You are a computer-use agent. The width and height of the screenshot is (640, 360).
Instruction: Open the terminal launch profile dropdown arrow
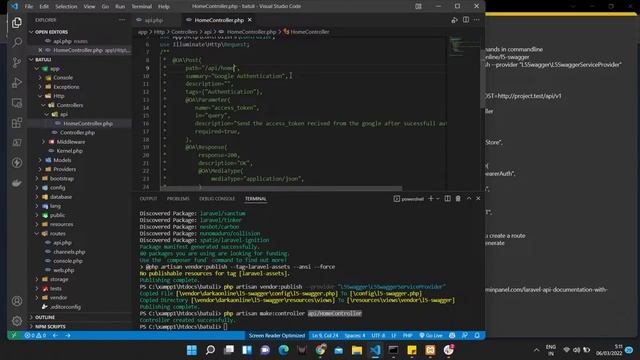tap(438, 199)
